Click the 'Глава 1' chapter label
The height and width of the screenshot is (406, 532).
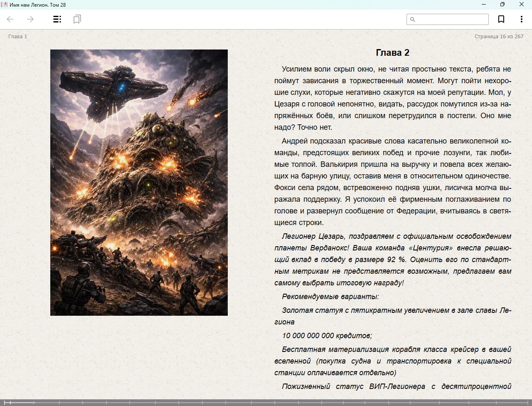[x=17, y=37]
